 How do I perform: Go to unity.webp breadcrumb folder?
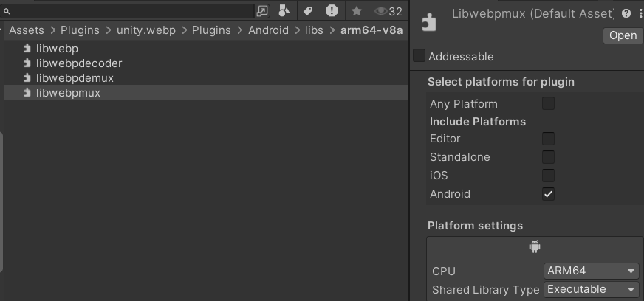(145, 30)
